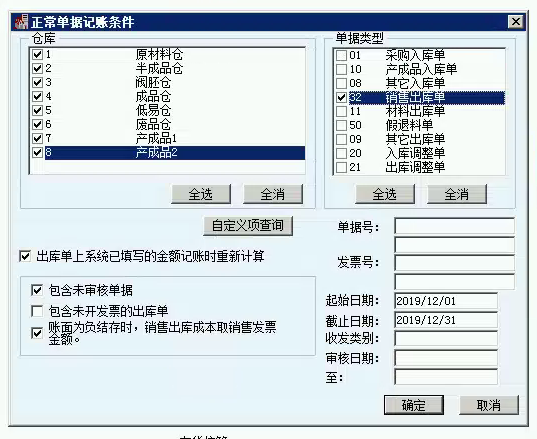Viewport: 537px width, 439px height.
Task: Disable 包含未审核单据 option
Action: click(37, 290)
